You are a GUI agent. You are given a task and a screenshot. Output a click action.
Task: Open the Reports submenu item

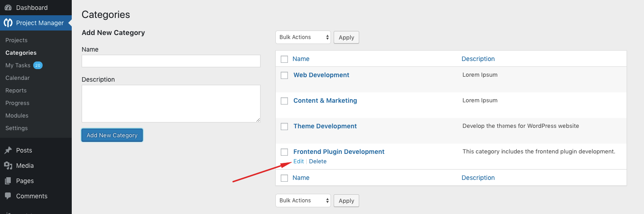16,90
